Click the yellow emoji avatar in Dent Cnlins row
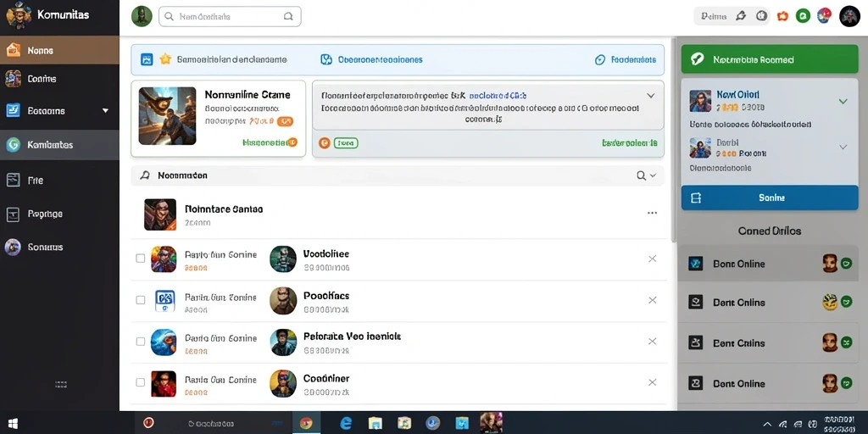868x434 pixels. (829, 303)
